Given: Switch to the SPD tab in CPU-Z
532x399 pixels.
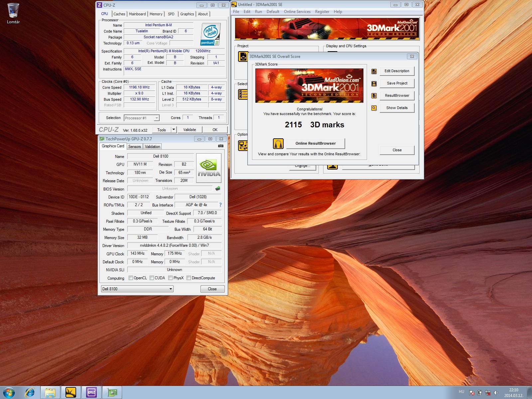Looking at the screenshot, I should (x=171, y=14).
